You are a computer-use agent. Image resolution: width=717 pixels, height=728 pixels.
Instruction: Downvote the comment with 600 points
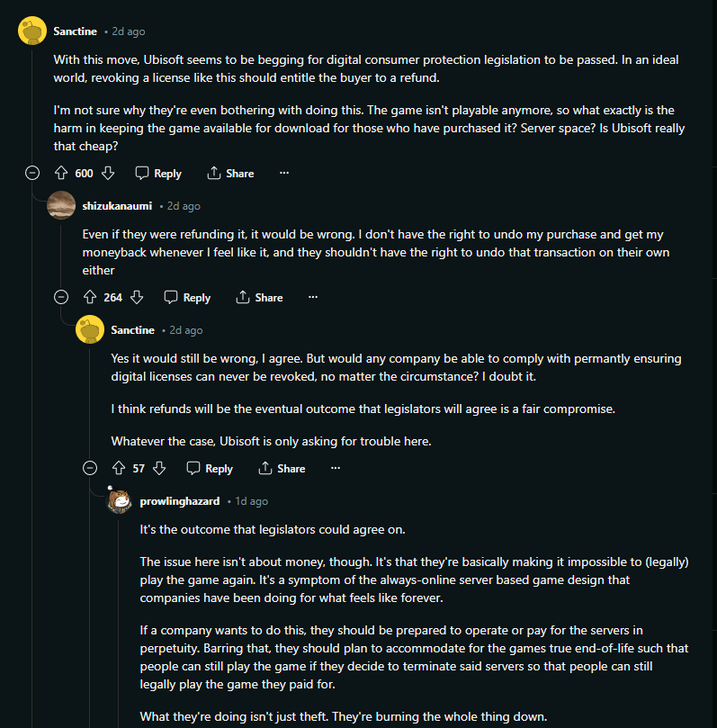(108, 173)
